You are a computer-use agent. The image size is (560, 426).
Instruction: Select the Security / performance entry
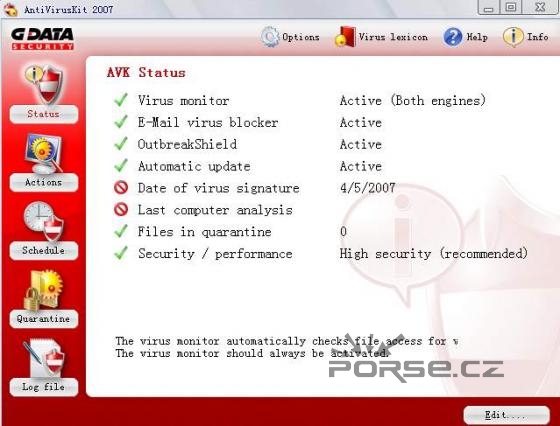(321, 254)
